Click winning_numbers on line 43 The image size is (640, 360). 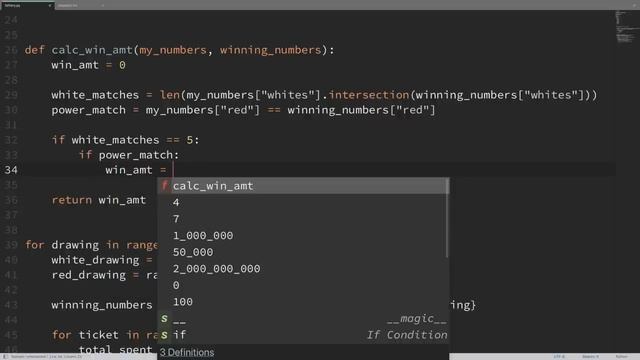point(102,305)
